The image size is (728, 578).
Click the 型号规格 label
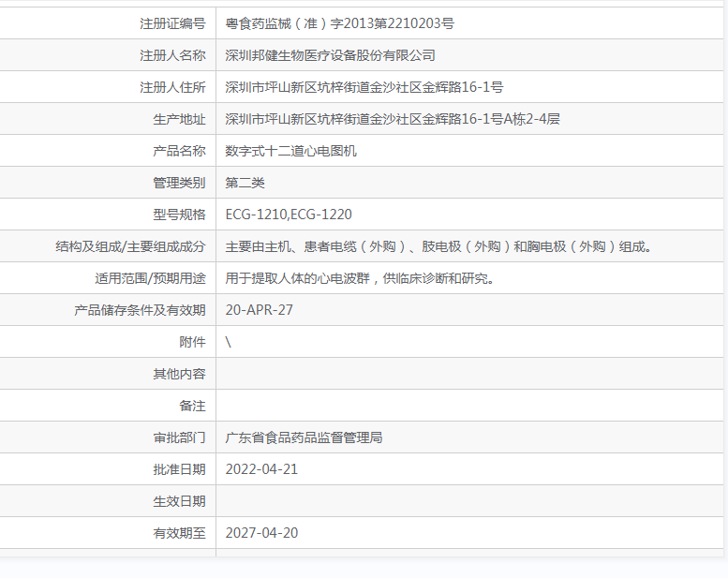click(x=179, y=215)
